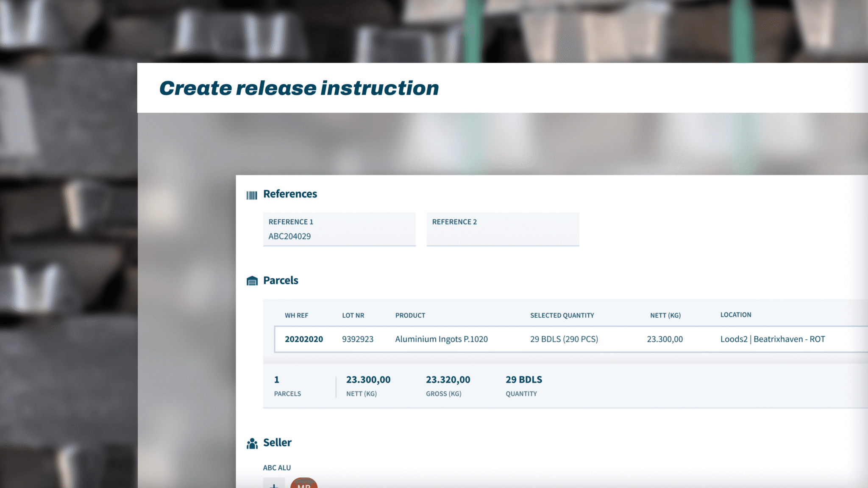Select the MB user avatar
This screenshot has height=488, width=868.
[303, 484]
